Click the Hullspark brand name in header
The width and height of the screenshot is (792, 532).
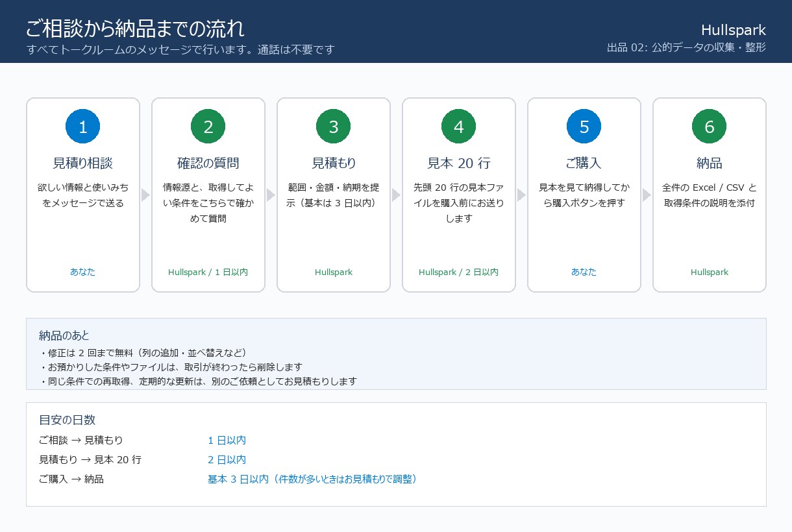[x=734, y=30]
